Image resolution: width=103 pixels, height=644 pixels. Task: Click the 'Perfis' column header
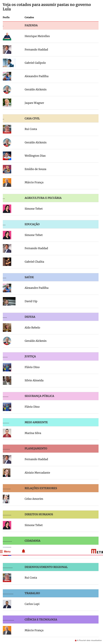coord(6,17)
